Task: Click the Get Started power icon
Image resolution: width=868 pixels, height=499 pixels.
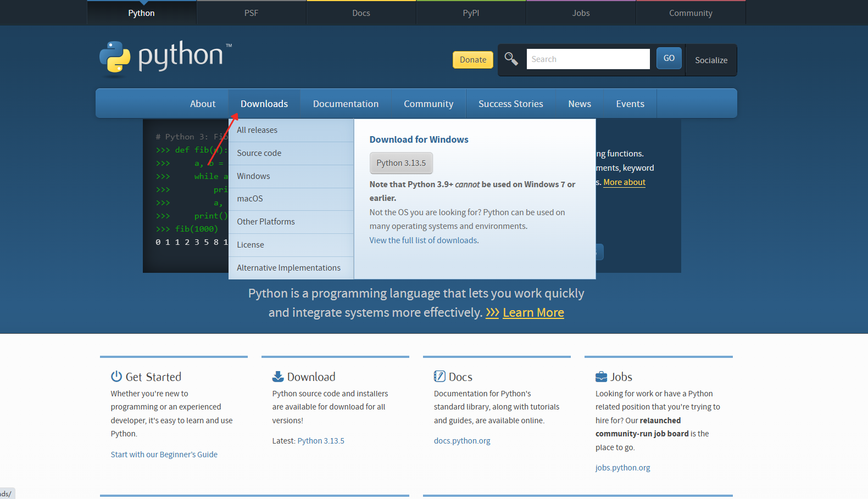Action: coord(116,376)
